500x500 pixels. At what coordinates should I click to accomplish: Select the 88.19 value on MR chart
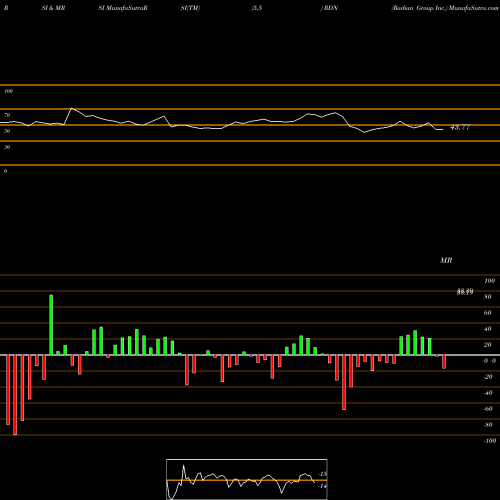point(465,292)
